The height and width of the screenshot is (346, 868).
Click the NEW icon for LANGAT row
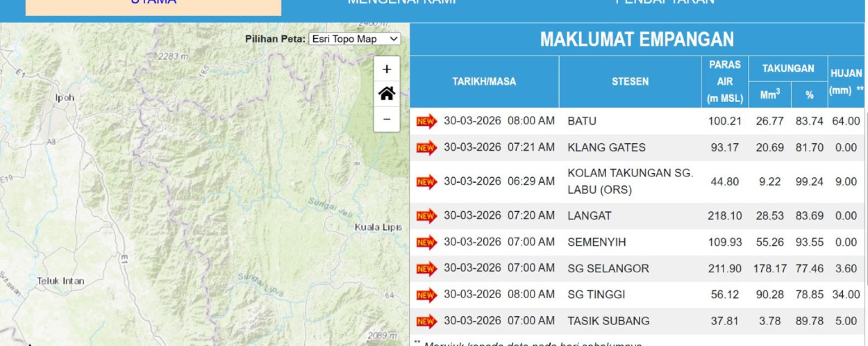point(426,216)
